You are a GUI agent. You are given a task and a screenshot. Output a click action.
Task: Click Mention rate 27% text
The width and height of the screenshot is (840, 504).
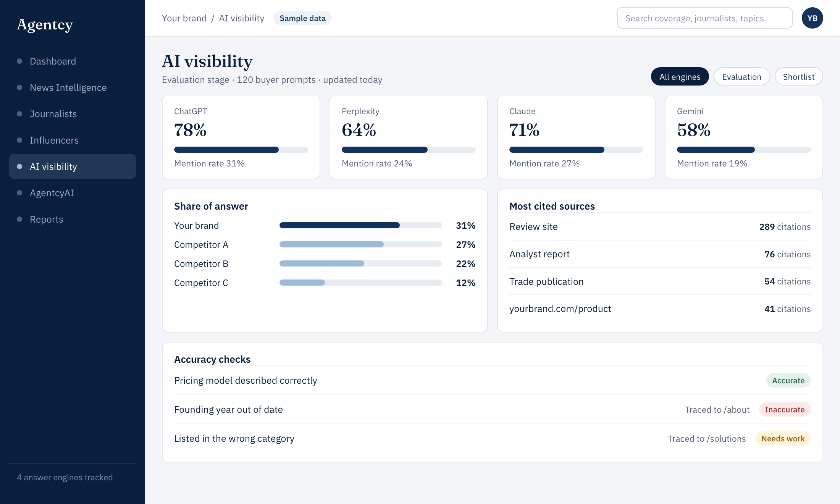point(544,163)
